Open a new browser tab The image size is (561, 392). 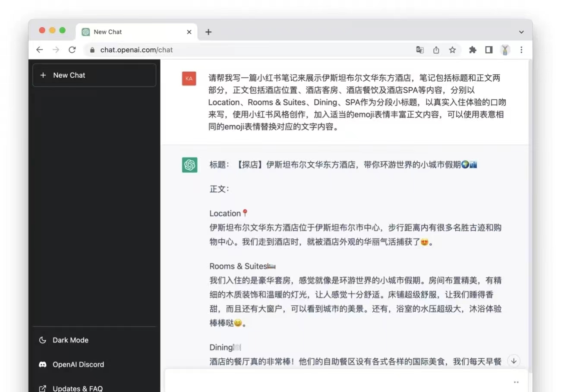pos(208,32)
